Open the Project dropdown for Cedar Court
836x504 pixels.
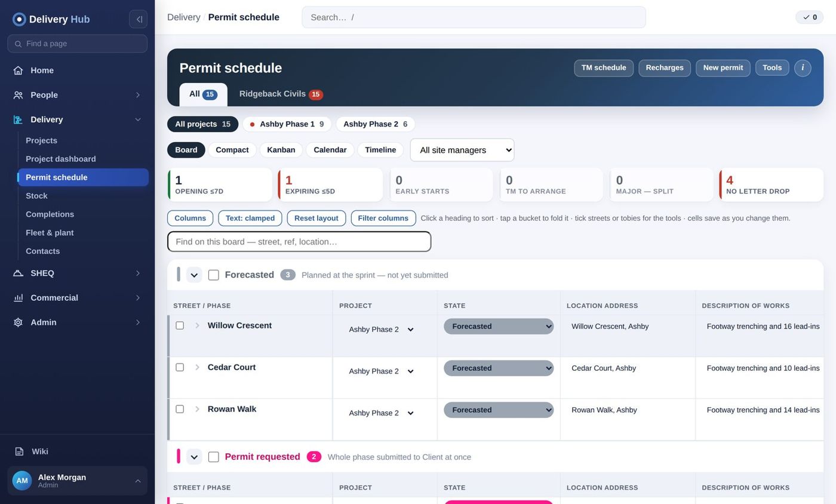point(382,371)
